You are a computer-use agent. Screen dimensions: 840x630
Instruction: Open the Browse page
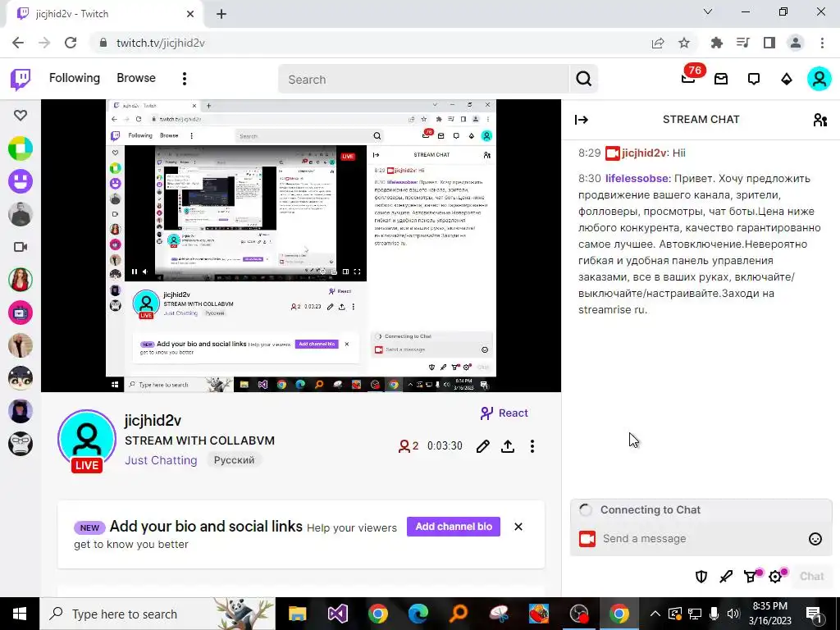[136, 78]
